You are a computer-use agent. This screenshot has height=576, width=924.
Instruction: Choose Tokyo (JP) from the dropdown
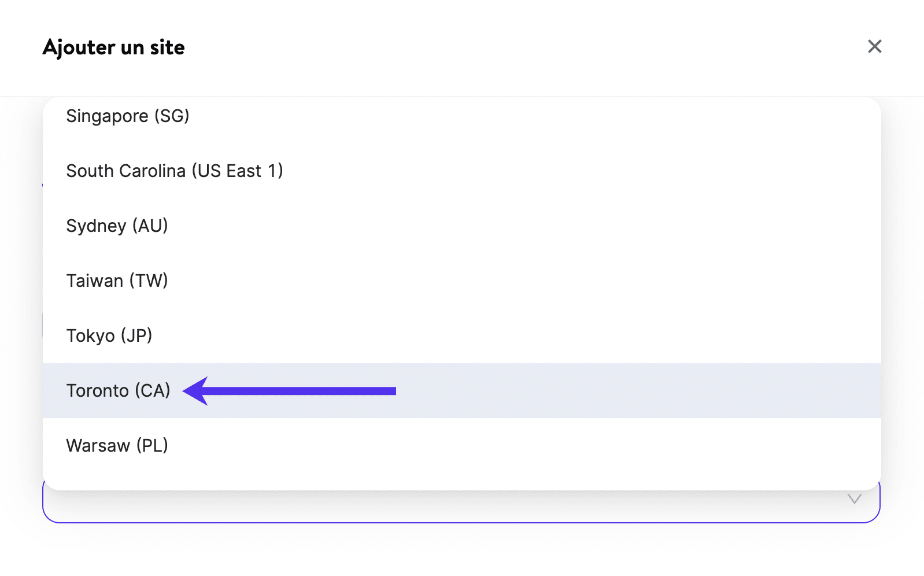click(x=109, y=336)
